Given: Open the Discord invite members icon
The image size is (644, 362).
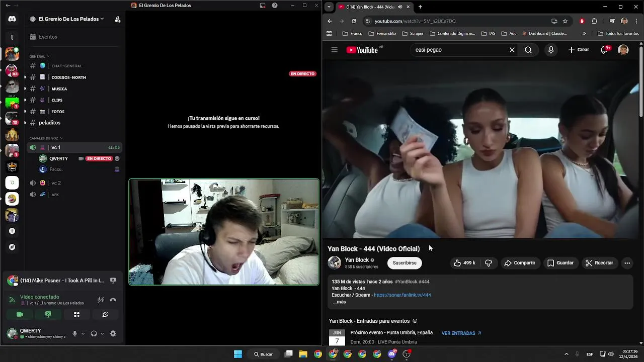Looking at the screenshot, I should click(117, 19).
